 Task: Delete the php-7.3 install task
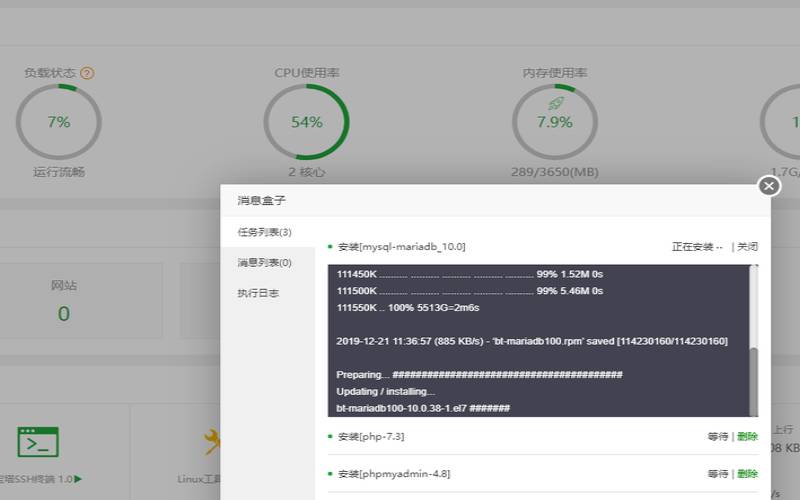click(x=747, y=437)
